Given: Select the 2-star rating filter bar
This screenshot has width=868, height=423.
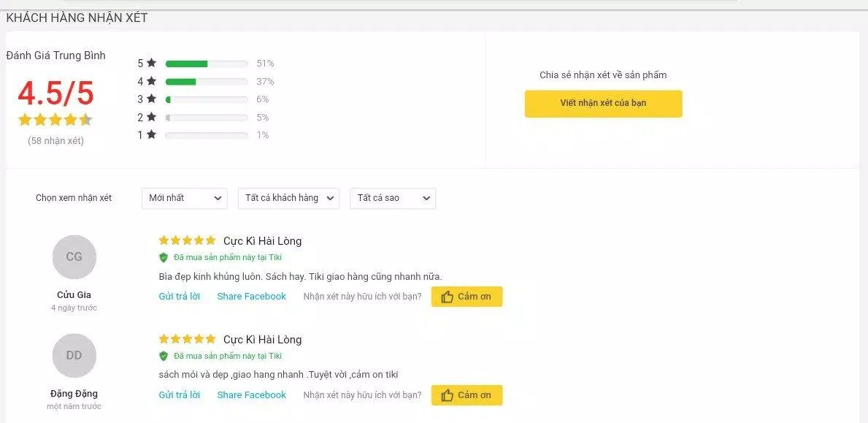Looking at the screenshot, I should tap(207, 117).
